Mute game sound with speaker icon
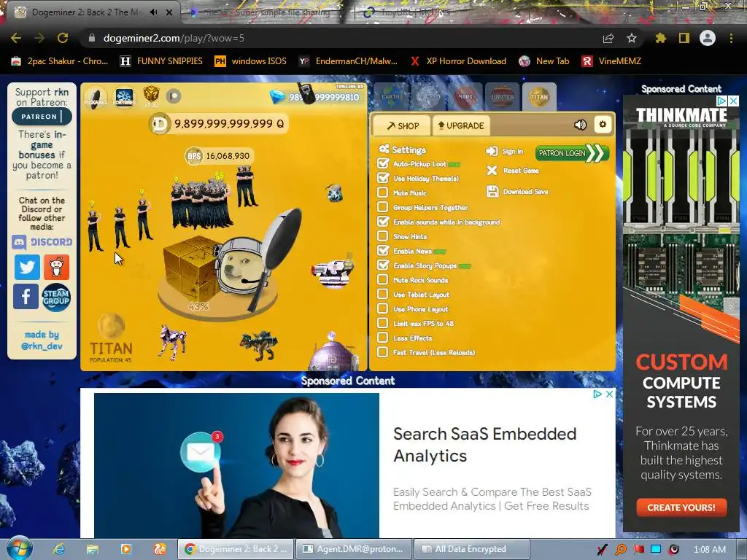Viewport: 747px width, 560px height. click(x=580, y=125)
